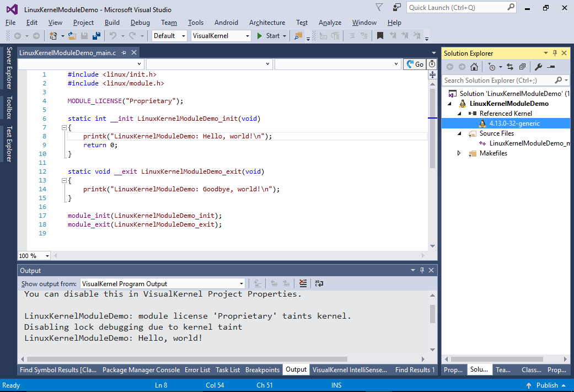The width and height of the screenshot is (574, 392).
Task: Click the Preview Selected Items icon
Action: point(551,67)
